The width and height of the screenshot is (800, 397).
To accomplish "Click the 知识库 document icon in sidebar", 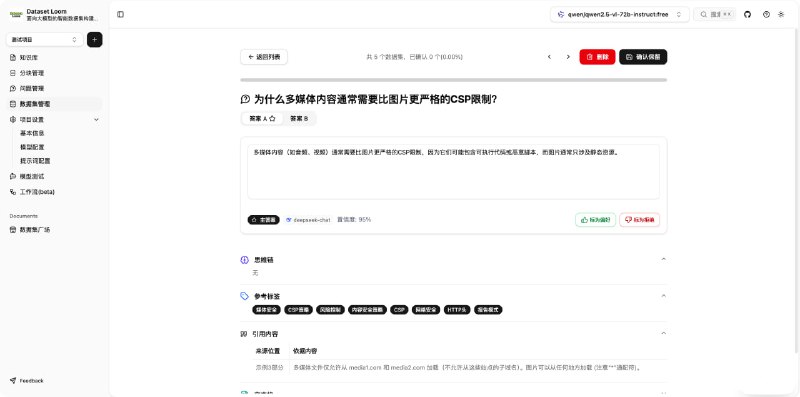I will [13, 58].
